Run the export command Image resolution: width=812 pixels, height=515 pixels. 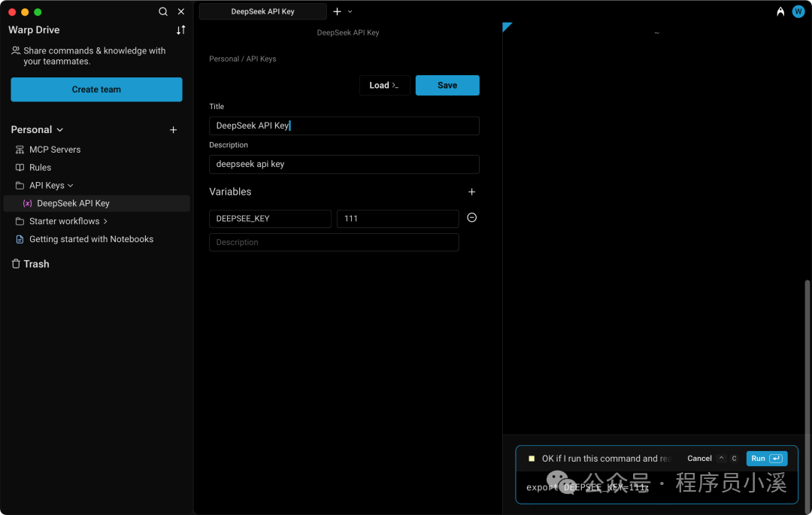[x=766, y=459]
